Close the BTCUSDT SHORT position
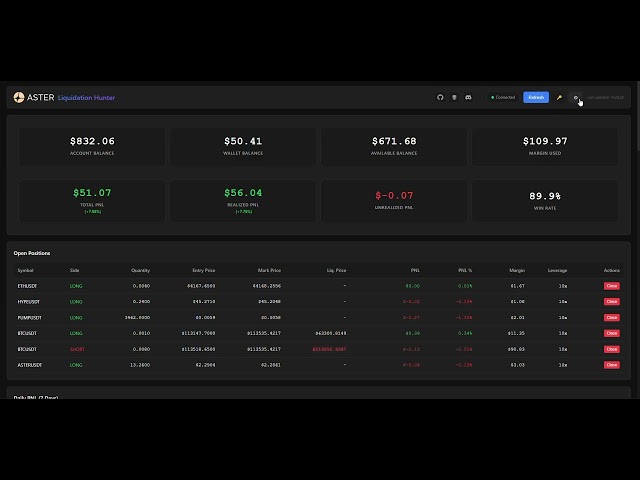Image resolution: width=640 pixels, height=480 pixels. (x=611, y=349)
